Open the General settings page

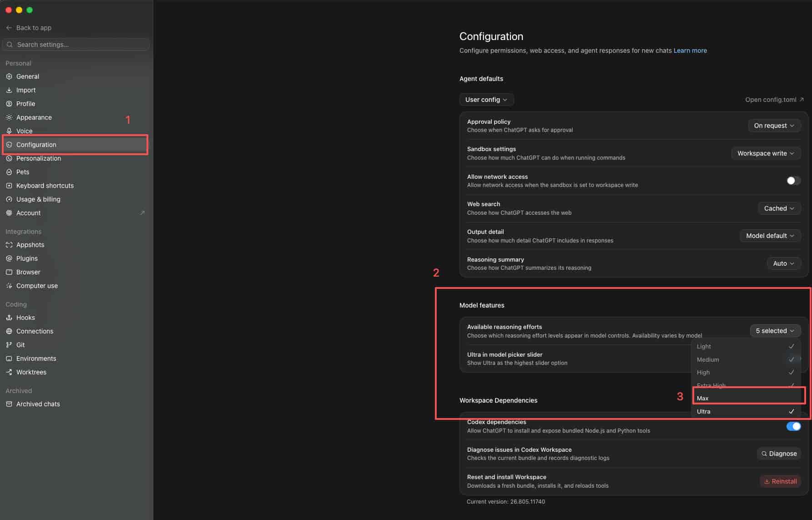[x=75, y=76]
